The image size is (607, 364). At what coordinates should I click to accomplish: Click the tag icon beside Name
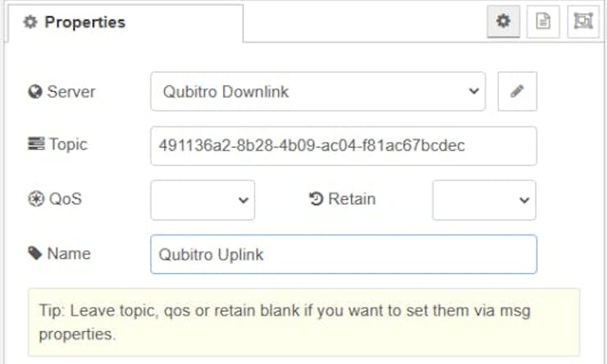(x=35, y=253)
